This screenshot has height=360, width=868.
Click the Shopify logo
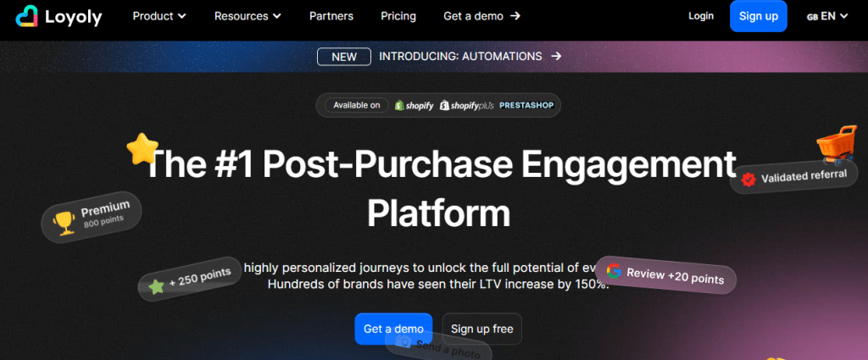(415, 106)
